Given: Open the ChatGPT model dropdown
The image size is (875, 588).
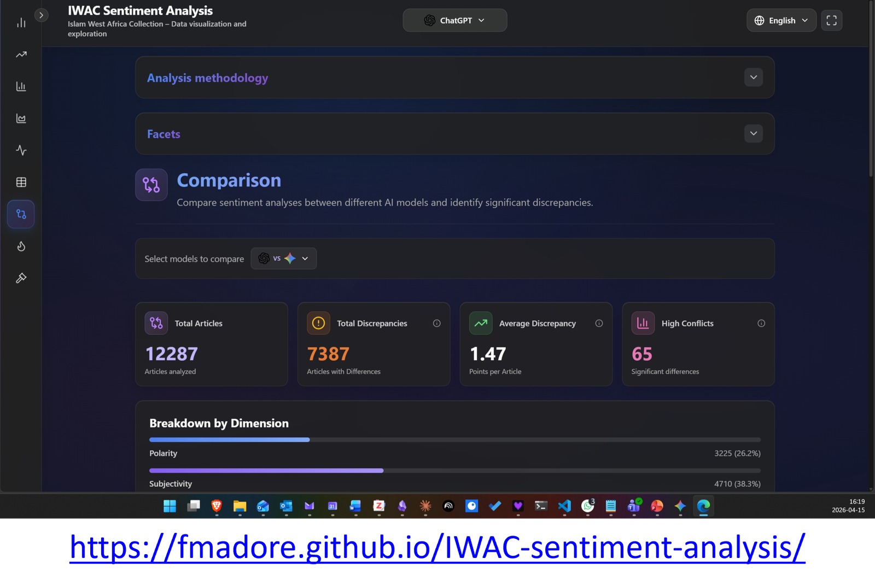Looking at the screenshot, I should coord(455,20).
